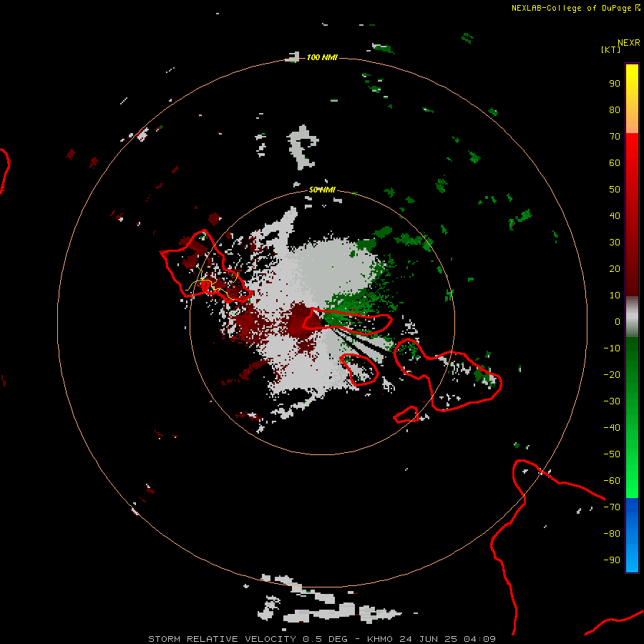This screenshot has width=644, height=644.
Task: Click the gray zero-velocity band of color bar
Action: [632, 317]
